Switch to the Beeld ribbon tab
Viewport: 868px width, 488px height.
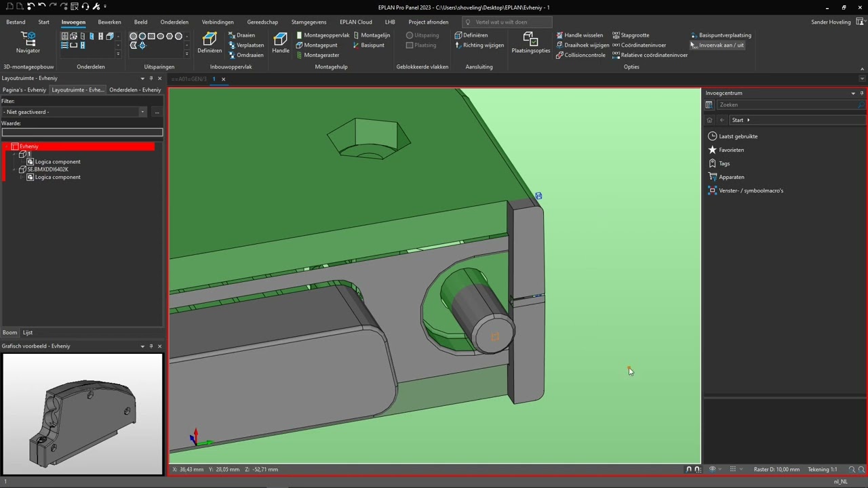coord(140,22)
